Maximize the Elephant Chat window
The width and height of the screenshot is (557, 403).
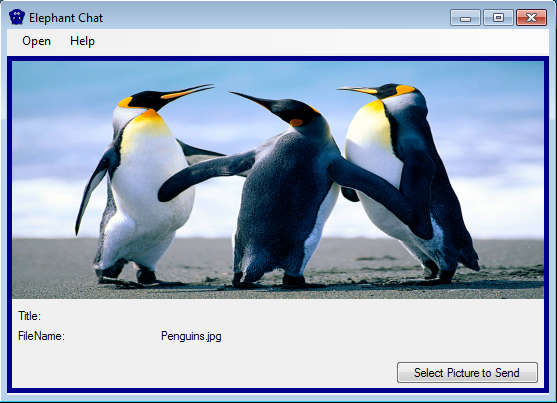[498, 18]
